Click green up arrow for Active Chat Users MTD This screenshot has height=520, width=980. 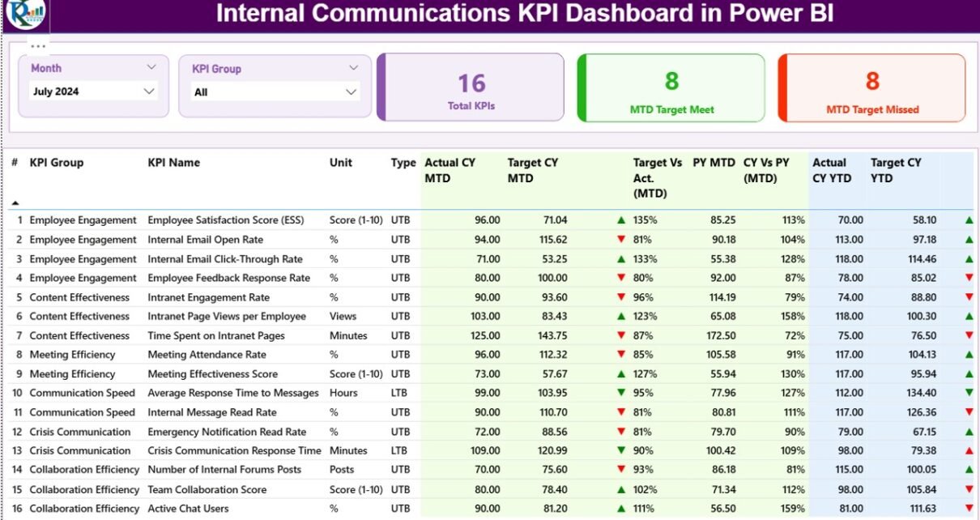(x=621, y=509)
